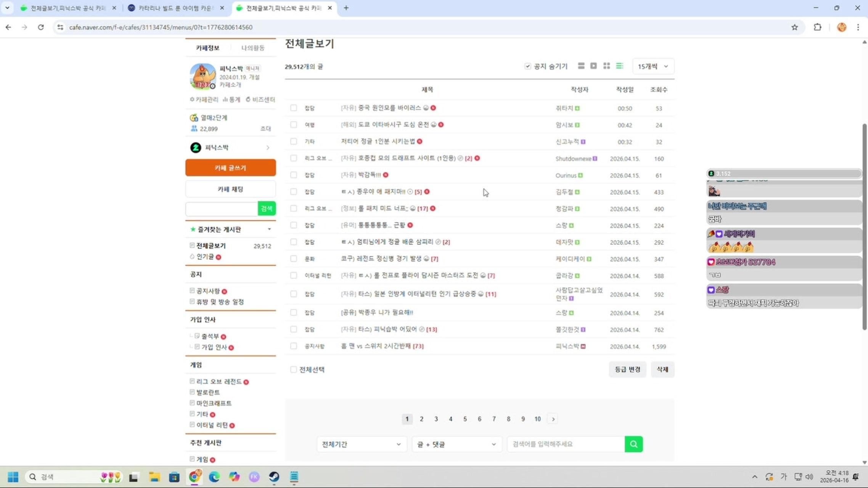This screenshot has width=868, height=488.
Task: Open the 15개씩 page-size dropdown
Action: (653, 66)
